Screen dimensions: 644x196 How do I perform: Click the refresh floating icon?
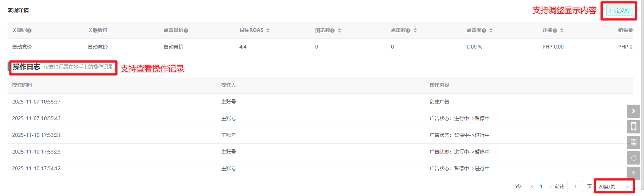633,158
